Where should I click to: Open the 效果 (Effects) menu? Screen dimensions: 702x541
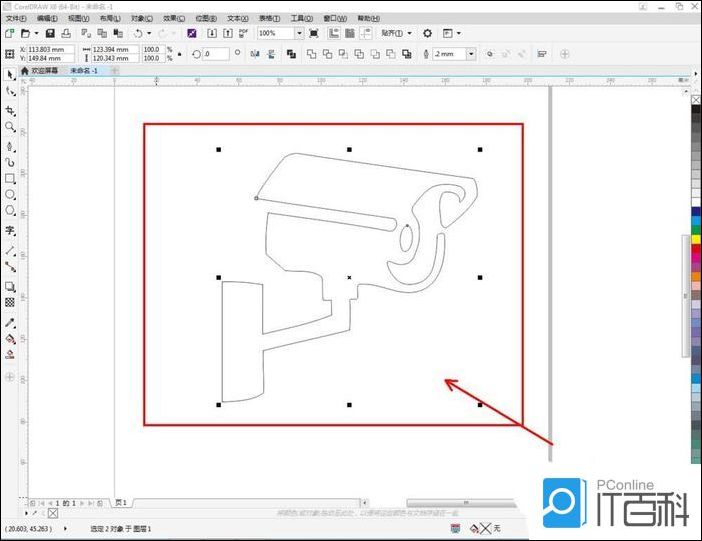tap(175, 18)
